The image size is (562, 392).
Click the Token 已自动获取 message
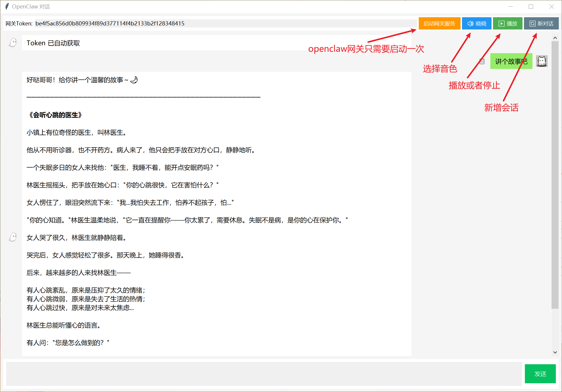(53, 43)
